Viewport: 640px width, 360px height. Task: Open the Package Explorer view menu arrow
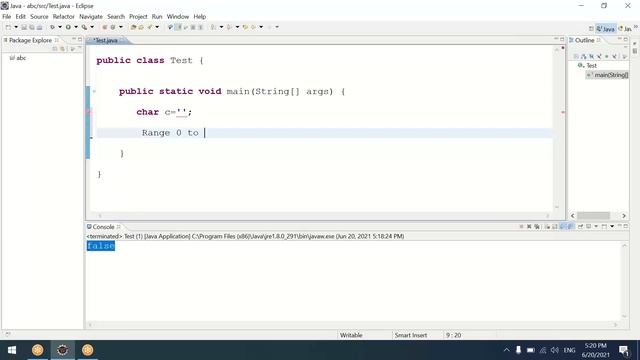[72, 49]
